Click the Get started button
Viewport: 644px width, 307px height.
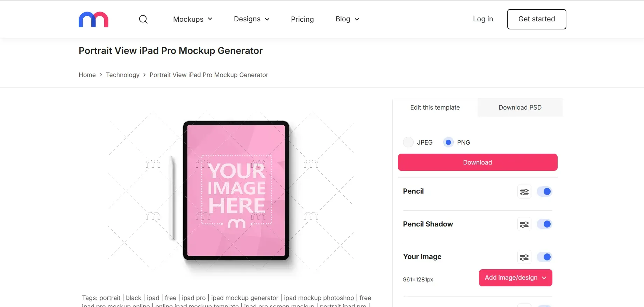point(536,19)
